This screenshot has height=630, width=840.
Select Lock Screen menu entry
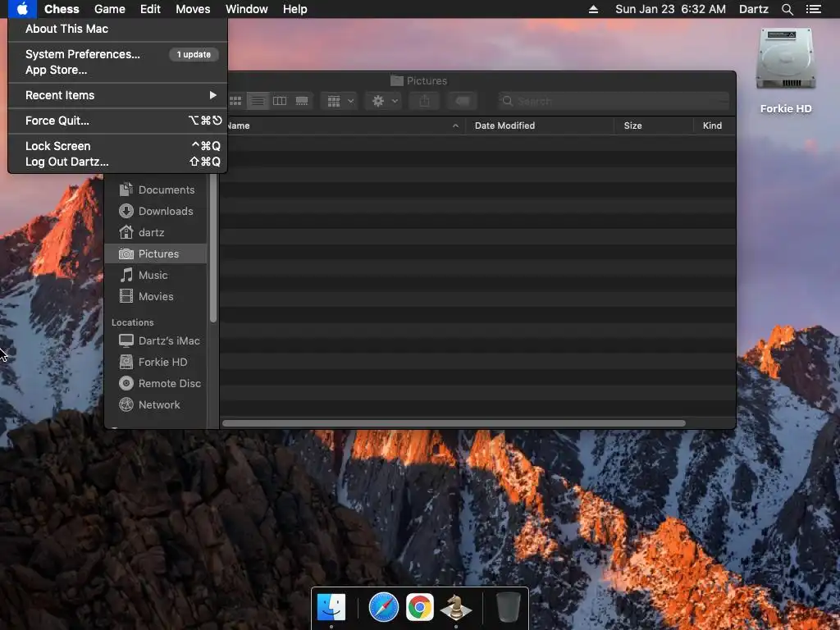coord(117,146)
